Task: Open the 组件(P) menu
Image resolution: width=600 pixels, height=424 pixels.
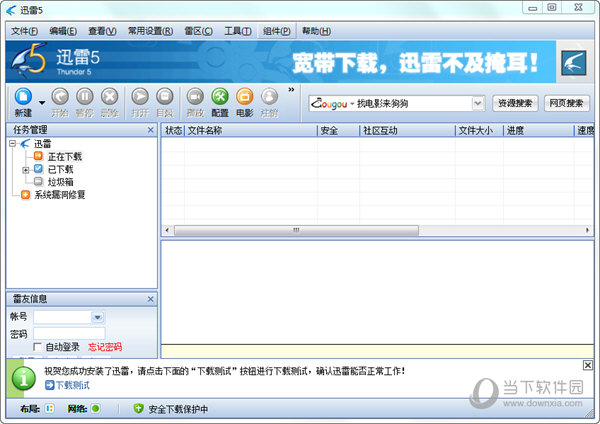Action: [x=277, y=31]
